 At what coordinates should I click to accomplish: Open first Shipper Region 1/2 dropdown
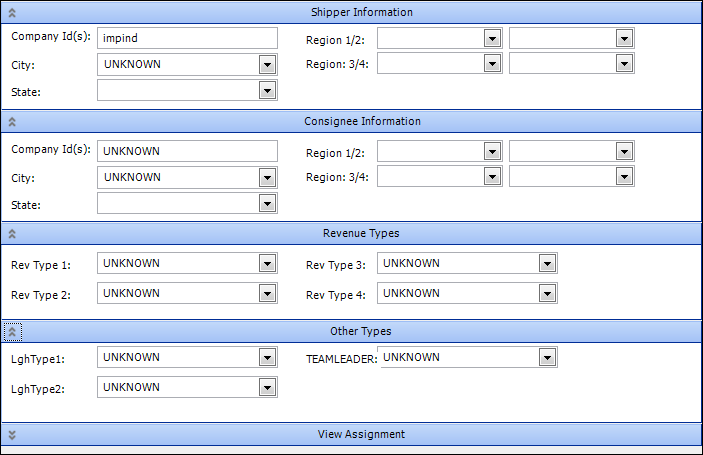pyautogui.click(x=492, y=38)
